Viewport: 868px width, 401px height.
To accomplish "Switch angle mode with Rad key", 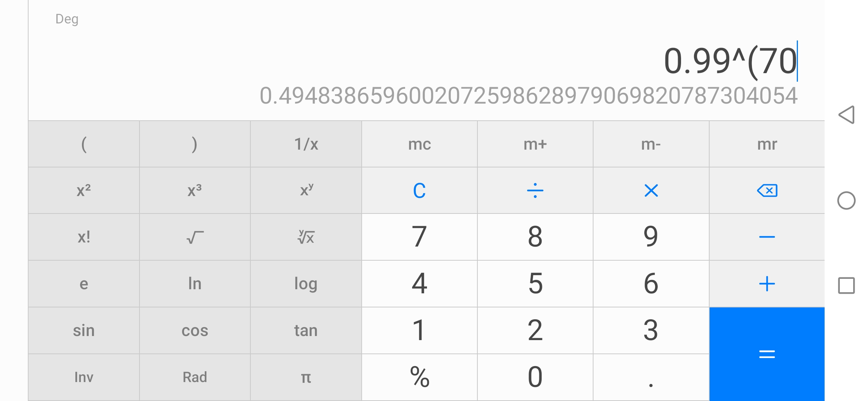I will pyautogui.click(x=195, y=377).
